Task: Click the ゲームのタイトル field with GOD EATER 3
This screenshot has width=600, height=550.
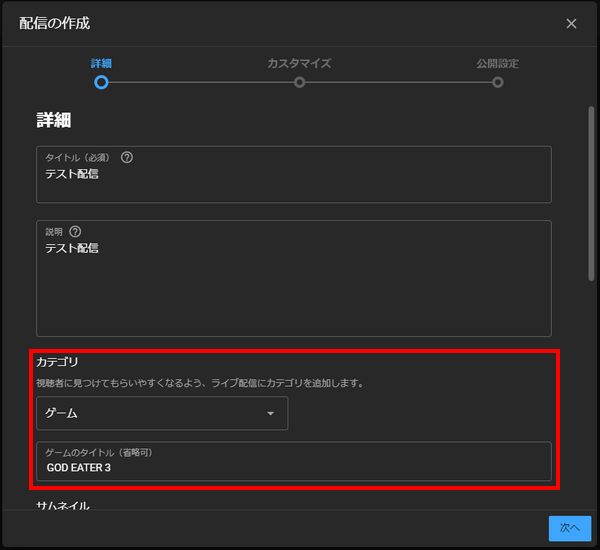Action: [x=293, y=461]
